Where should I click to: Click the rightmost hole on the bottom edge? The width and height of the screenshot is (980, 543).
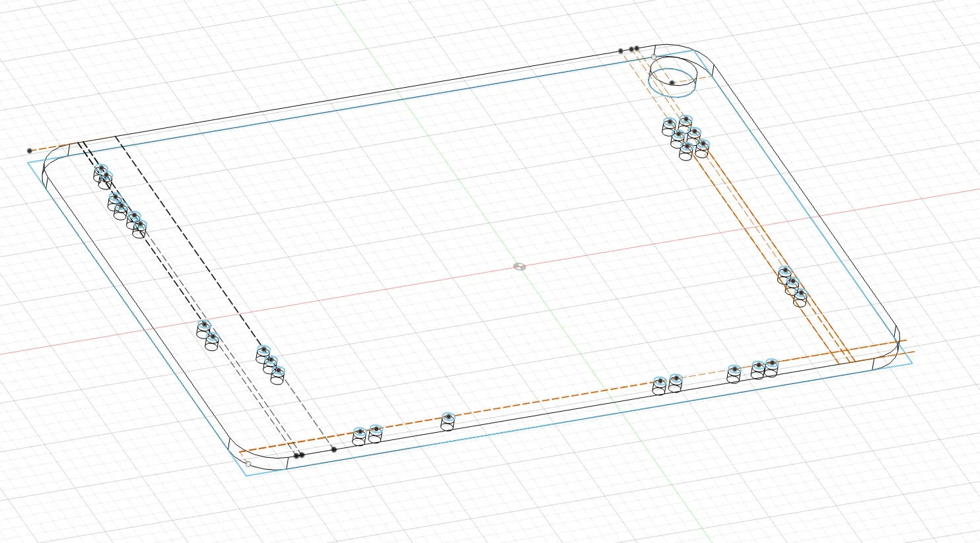(771, 367)
